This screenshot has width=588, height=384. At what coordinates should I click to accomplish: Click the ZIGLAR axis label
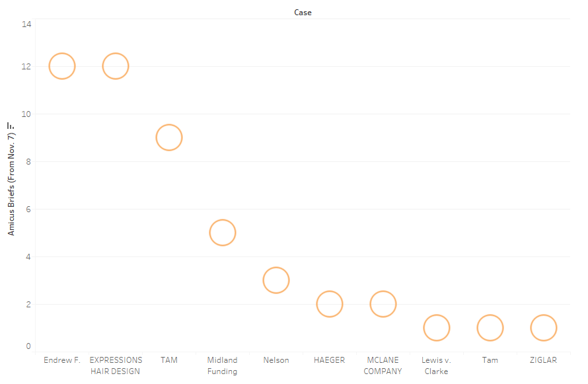pos(543,360)
